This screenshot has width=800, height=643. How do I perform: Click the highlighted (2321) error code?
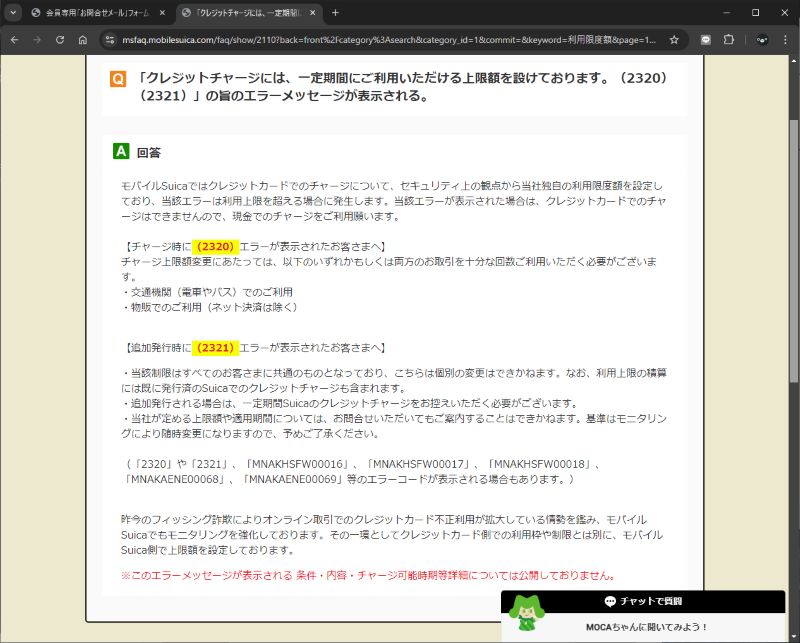(215, 348)
